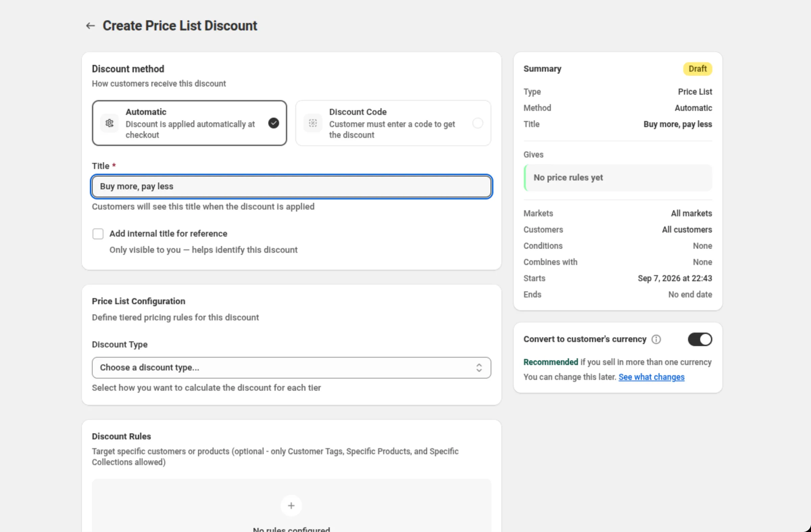Click the plus icon in Discount Rules
This screenshot has width=811, height=532.
pyautogui.click(x=291, y=506)
